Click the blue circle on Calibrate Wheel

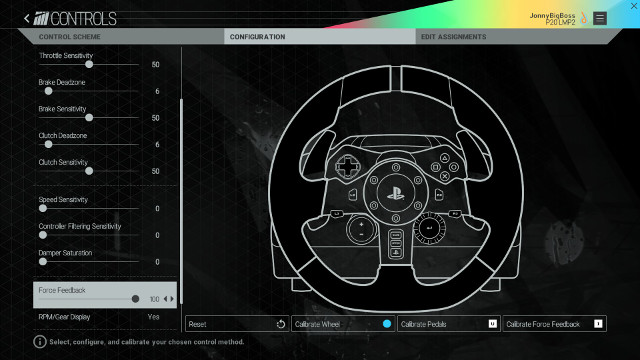point(387,324)
